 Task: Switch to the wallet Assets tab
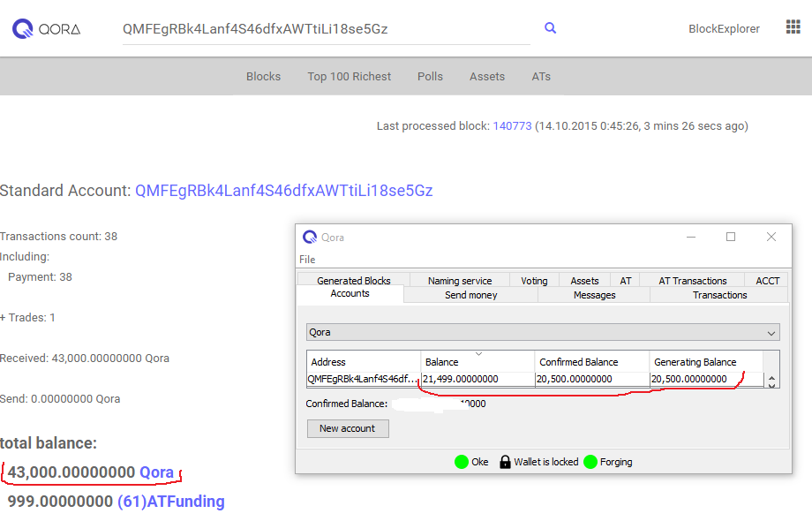pos(584,280)
